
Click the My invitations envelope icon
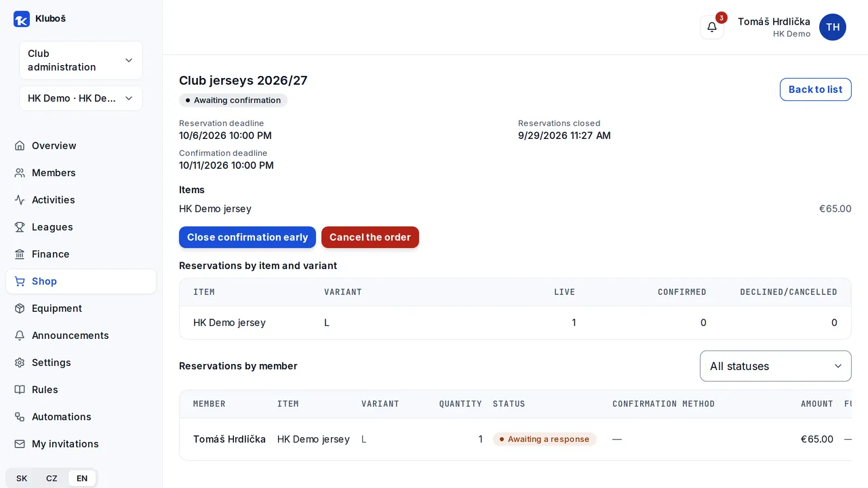(20, 444)
